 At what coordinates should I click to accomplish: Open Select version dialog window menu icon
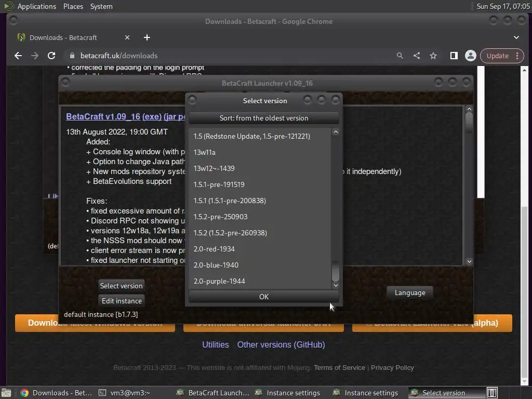[192, 100]
